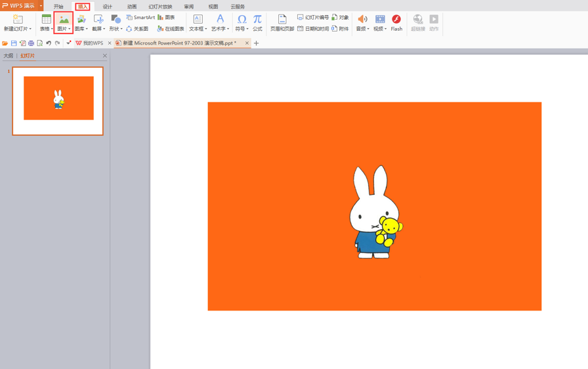
Task: Open the 幻灯片放映 slideshow tab
Action: point(160,7)
